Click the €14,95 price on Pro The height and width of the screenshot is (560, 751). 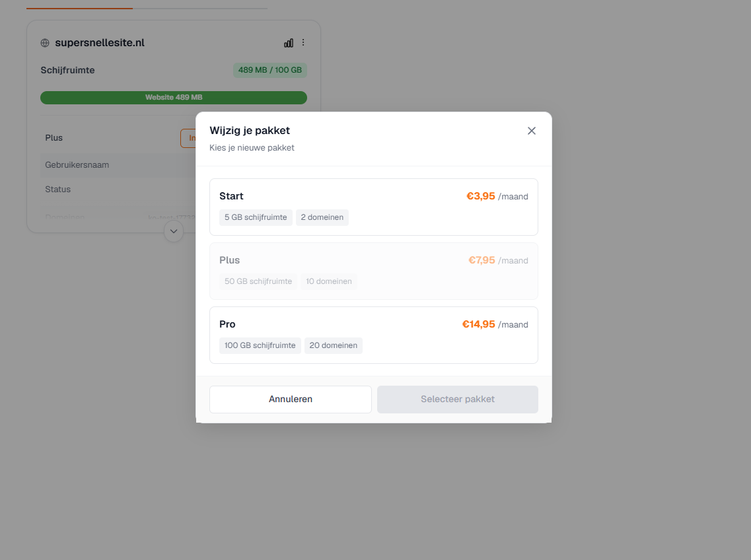pos(478,324)
